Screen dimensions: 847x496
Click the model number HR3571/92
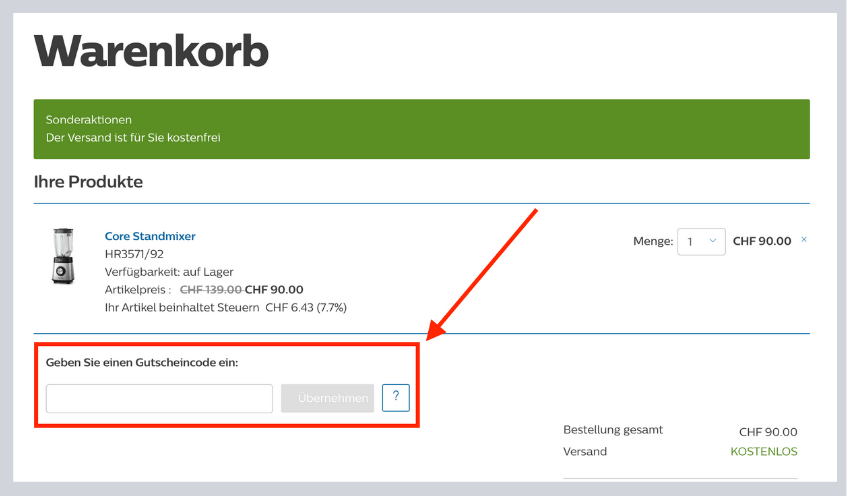[134, 254]
